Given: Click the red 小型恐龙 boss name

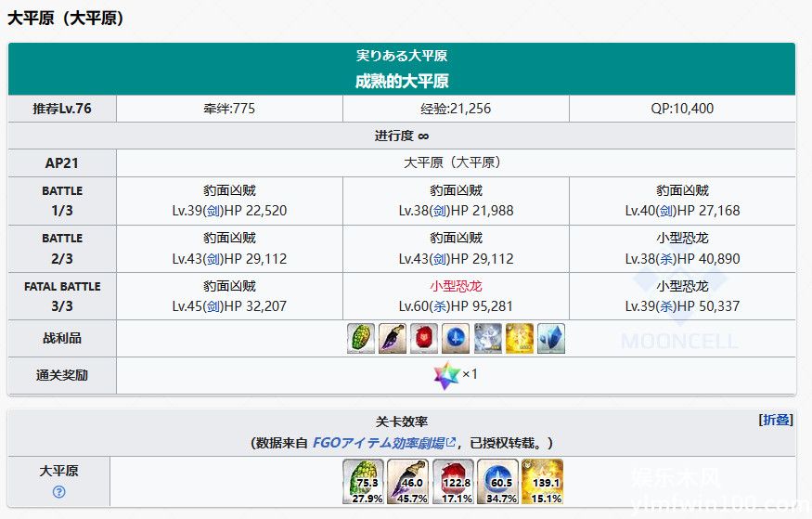Looking at the screenshot, I should tap(456, 286).
